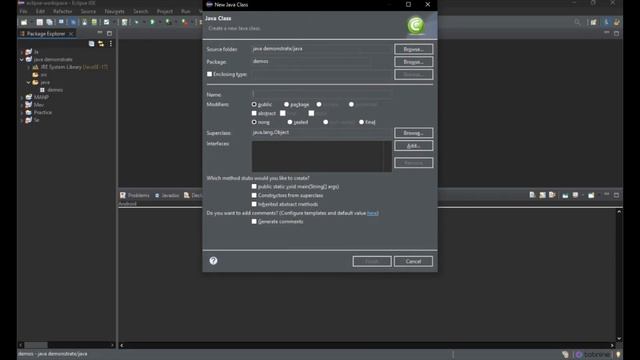Open the Debug icon dropdown arrow
The width and height of the screenshot is (640, 360).
pos(143,22)
